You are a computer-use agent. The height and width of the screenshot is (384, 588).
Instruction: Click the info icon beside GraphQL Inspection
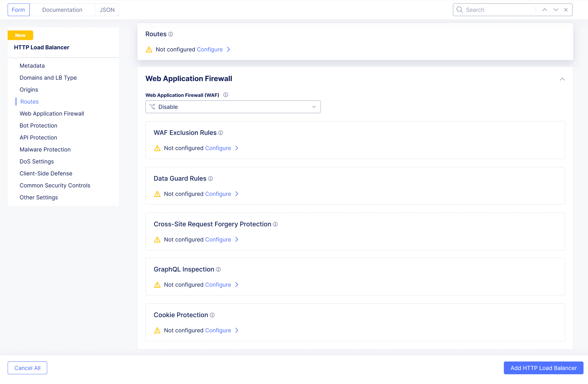point(218,269)
